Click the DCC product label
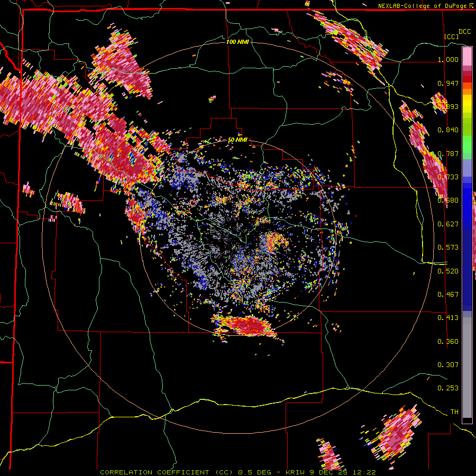This screenshot has width=476, height=476. tap(464, 31)
